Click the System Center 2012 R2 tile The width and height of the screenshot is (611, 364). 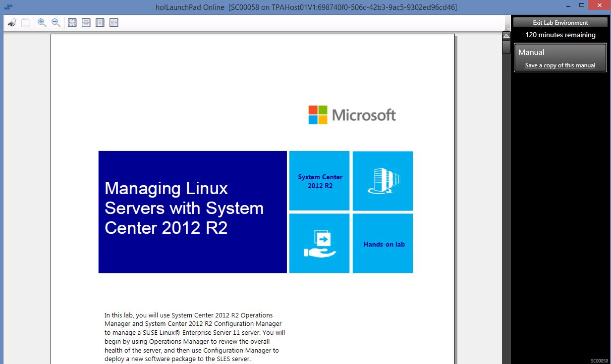(320, 181)
